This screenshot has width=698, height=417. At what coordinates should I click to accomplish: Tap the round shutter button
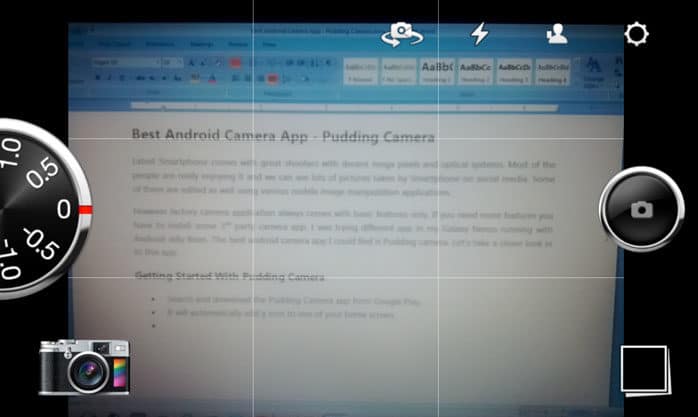[641, 209]
